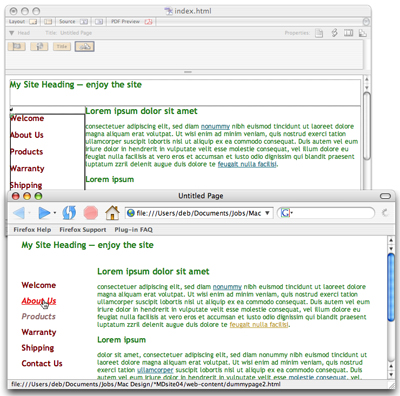Open the preview tab icon beside Source
The height and width of the screenshot is (396, 400).
[x=99, y=22]
